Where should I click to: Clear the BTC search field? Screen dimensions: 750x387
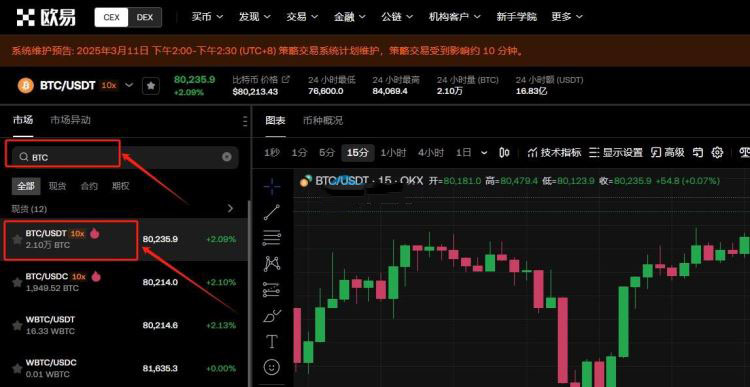[227, 157]
